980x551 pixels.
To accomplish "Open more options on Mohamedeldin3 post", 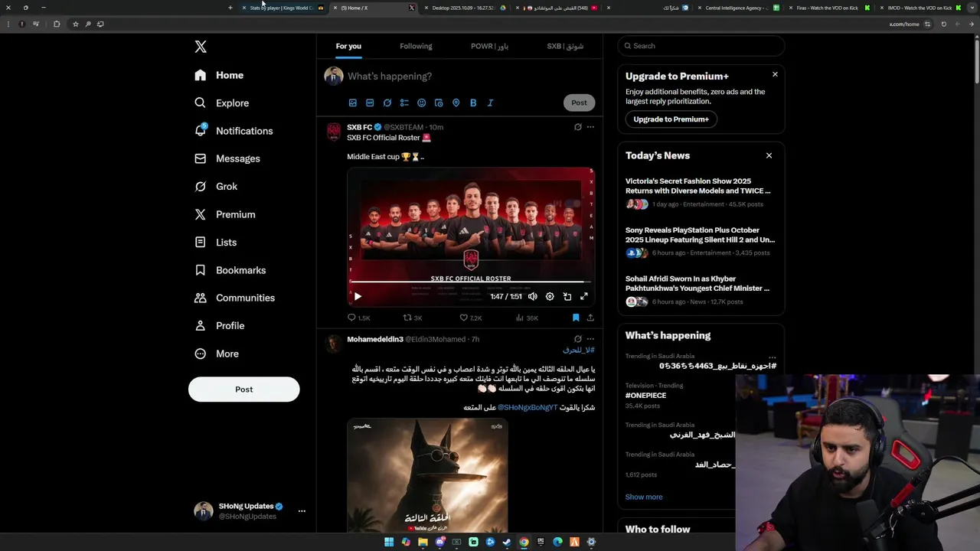I will click(x=590, y=339).
